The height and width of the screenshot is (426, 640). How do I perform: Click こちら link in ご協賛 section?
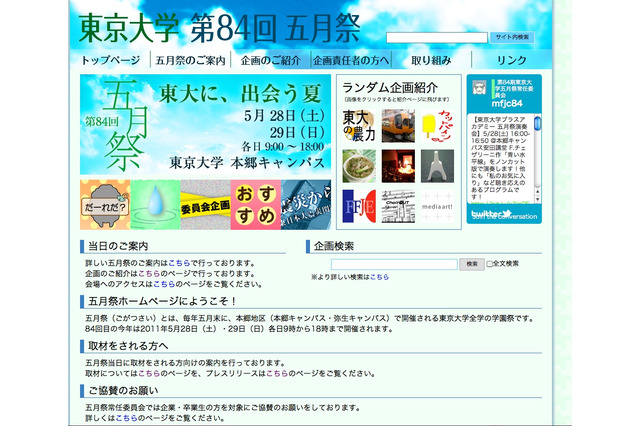(x=126, y=418)
